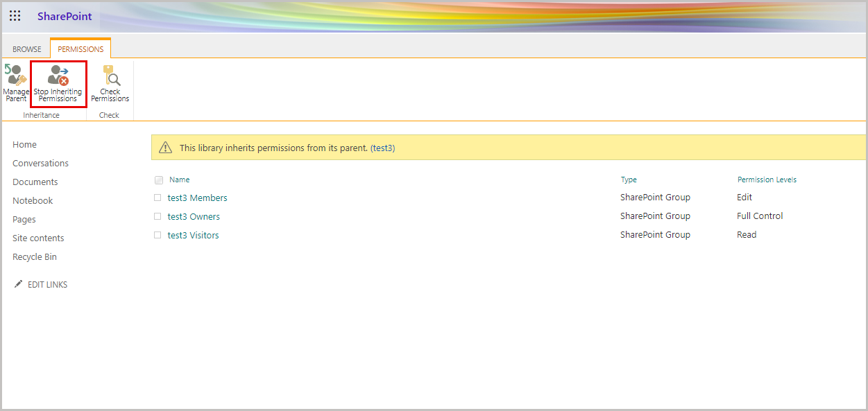Open the Check Permissions tool
The width and height of the screenshot is (868, 411).
click(110, 83)
